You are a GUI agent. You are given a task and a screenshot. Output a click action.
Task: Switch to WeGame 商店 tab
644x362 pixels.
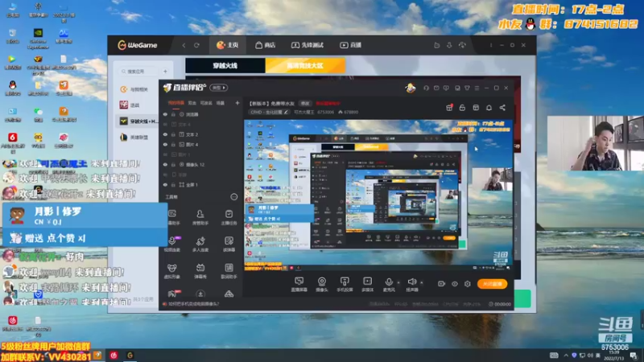266,45
